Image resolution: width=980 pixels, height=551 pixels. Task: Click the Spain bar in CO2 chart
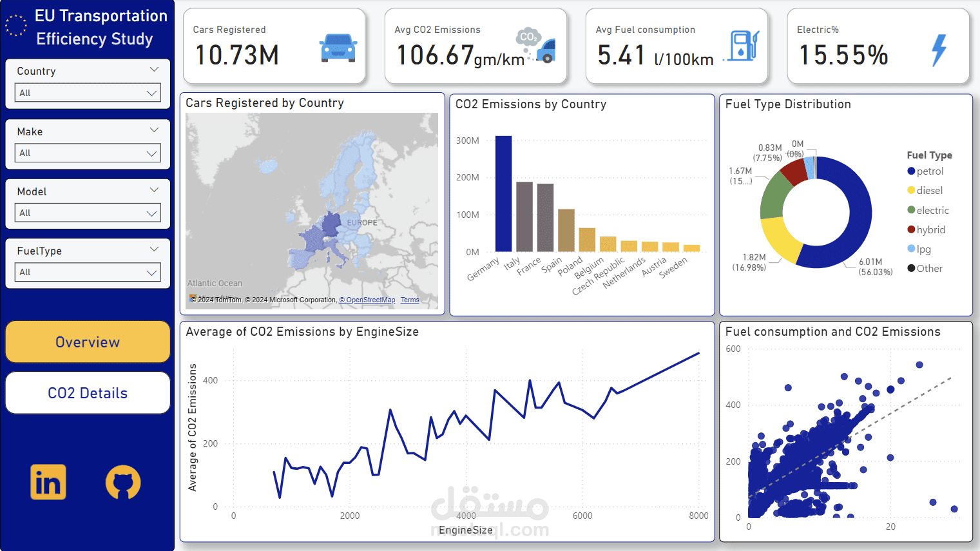coord(566,230)
